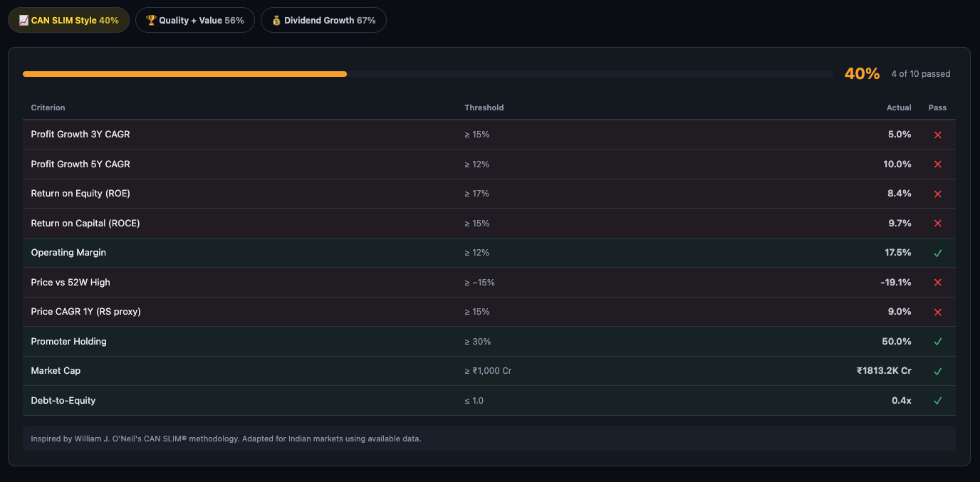Image resolution: width=980 pixels, height=482 pixels.
Task: Click the green check beside Market Cap
Action: point(937,371)
